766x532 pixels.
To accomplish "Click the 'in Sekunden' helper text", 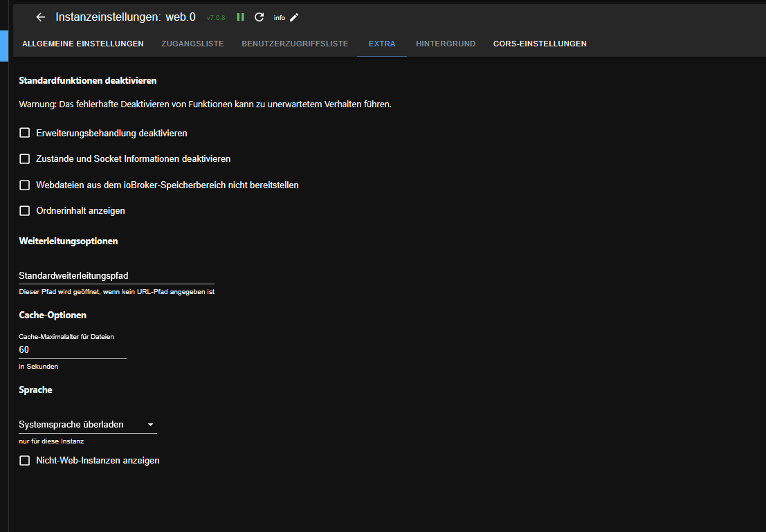I will pos(39,367).
